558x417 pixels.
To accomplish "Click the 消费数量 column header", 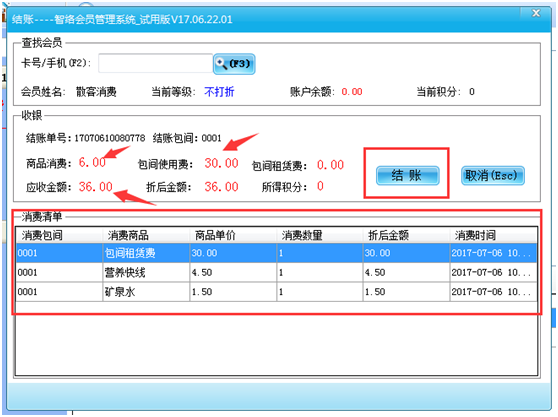I will tap(320, 235).
